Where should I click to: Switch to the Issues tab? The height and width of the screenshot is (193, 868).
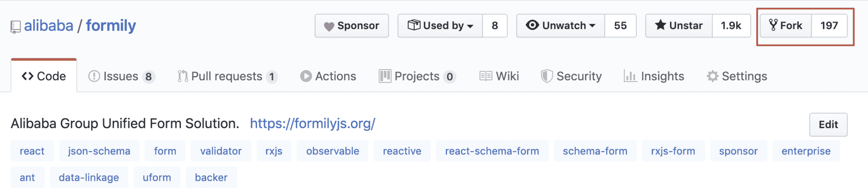[121, 76]
